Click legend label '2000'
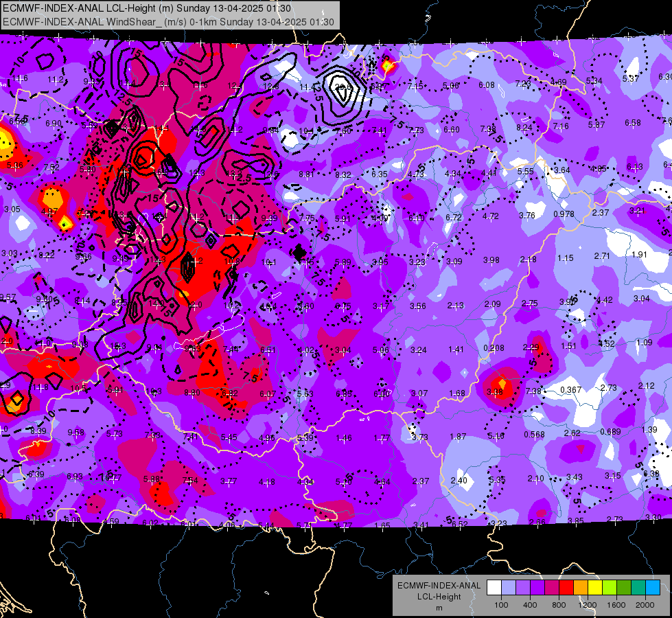This screenshot has height=618, width=672. coord(645,605)
